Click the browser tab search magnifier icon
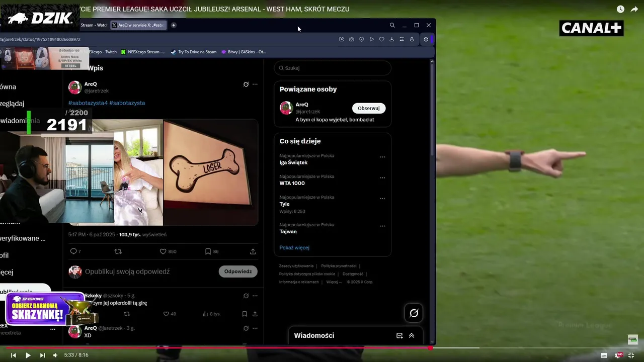Image resolution: width=644 pixels, height=362 pixels. coord(392,25)
